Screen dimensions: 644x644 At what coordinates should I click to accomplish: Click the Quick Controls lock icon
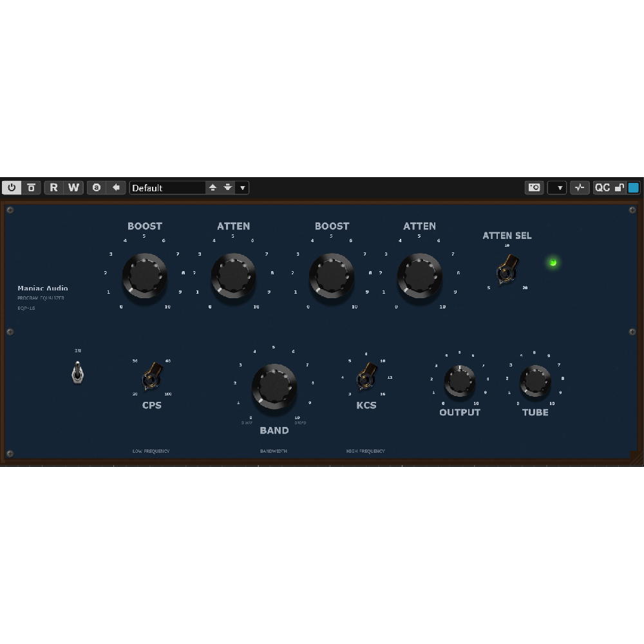click(619, 187)
